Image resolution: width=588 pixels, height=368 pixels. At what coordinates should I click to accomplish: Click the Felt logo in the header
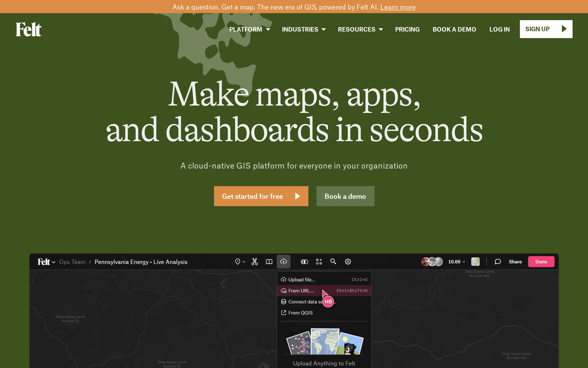tap(29, 29)
